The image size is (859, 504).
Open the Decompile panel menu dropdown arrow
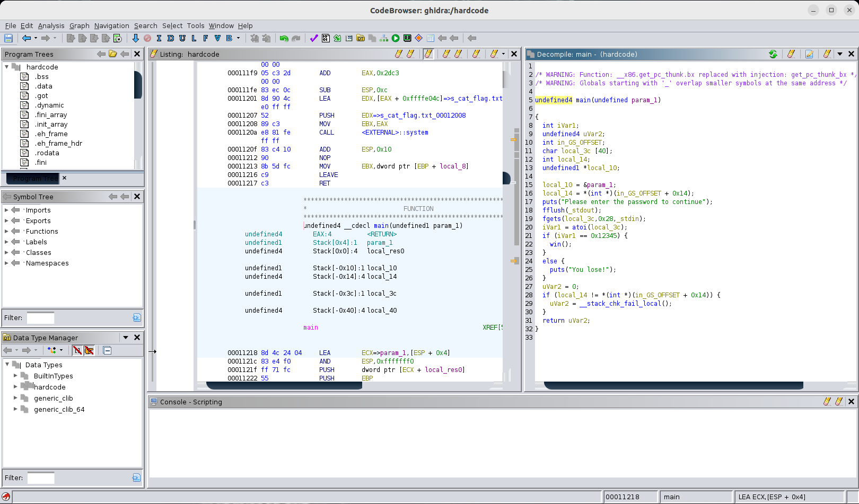pos(840,54)
